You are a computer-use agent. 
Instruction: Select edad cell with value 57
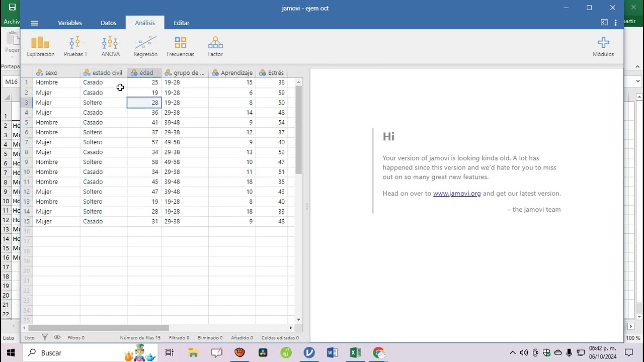[144, 142]
